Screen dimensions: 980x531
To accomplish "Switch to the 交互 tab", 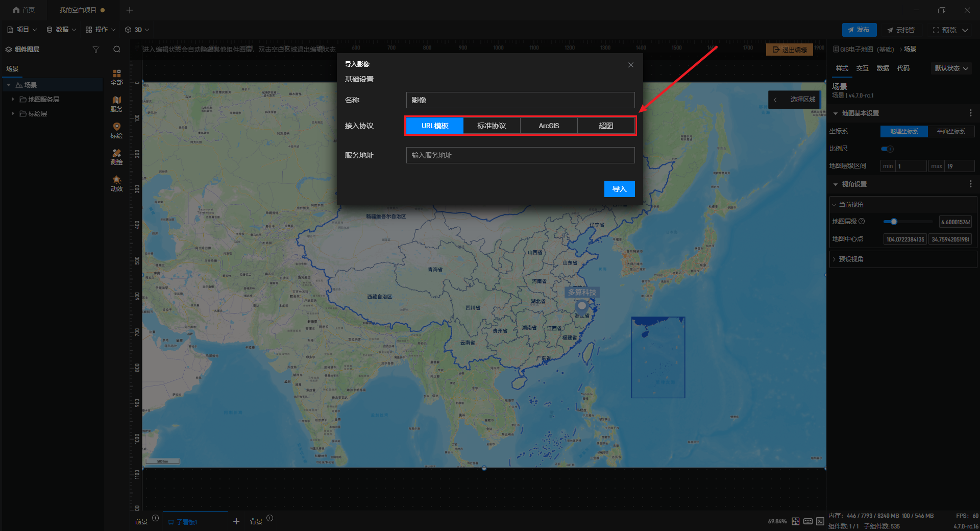I will coord(862,68).
